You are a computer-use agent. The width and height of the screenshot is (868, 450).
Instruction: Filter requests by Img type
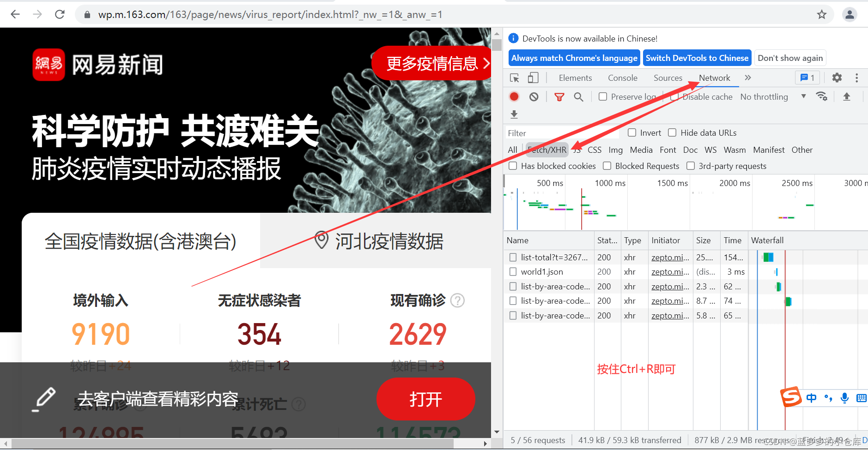point(615,150)
